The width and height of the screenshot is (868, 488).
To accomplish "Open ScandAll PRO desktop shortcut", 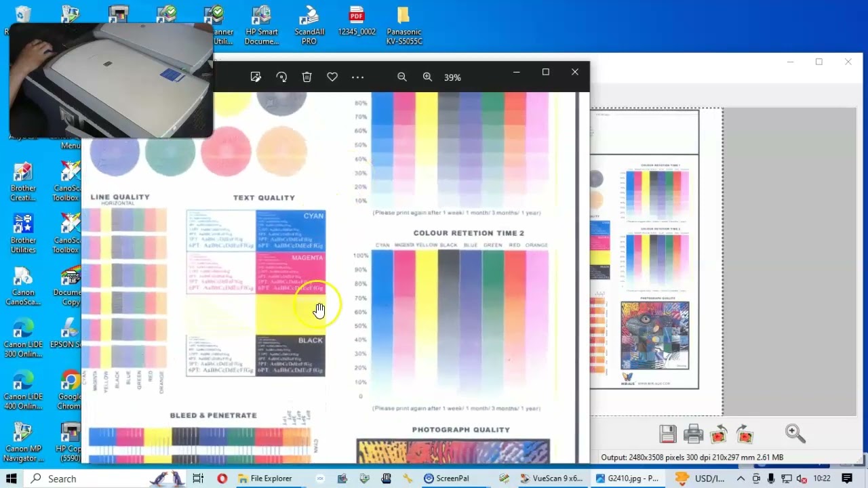I will (309, 26).
